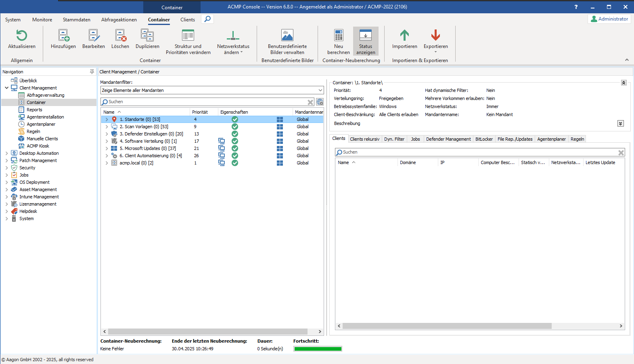Click the Aktualisieren refresh icon
Image resolution: width=634 pixels, height=364 pixels.
[x=22, y=36]
